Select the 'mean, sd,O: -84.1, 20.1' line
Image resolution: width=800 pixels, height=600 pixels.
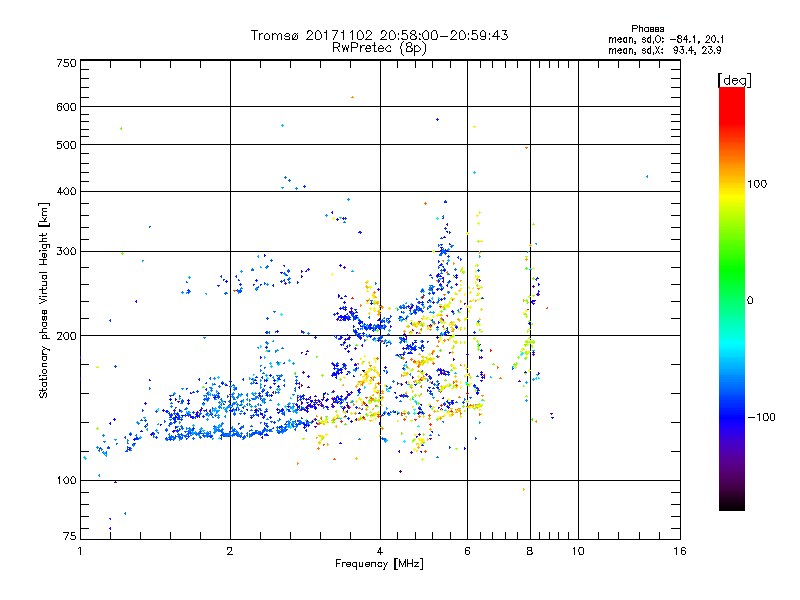pyautogui.click(x=666, y=39)
